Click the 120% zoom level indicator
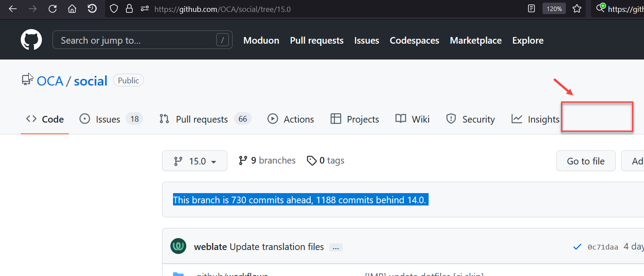The height and width of the screenshot is (276, 644). [x=554, y=9]
